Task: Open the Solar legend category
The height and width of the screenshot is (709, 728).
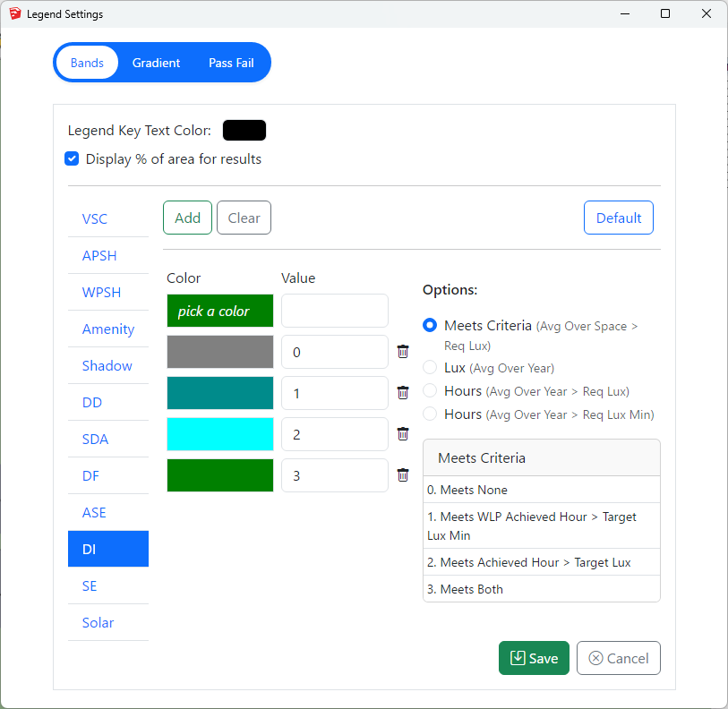Action: (x=98, y=623)
